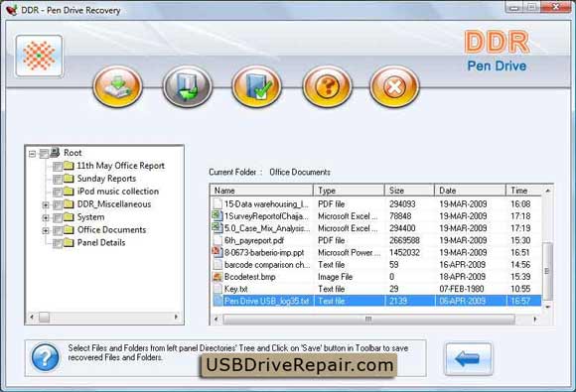Collapse the Root tree node
This screenshot has height=392, width=576.
click(x=33, y=154)
